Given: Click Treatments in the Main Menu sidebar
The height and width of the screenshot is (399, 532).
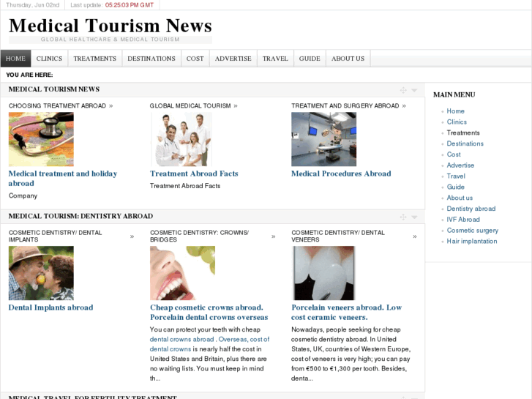Looking at the screenshot, I should (x=463, y=133).
